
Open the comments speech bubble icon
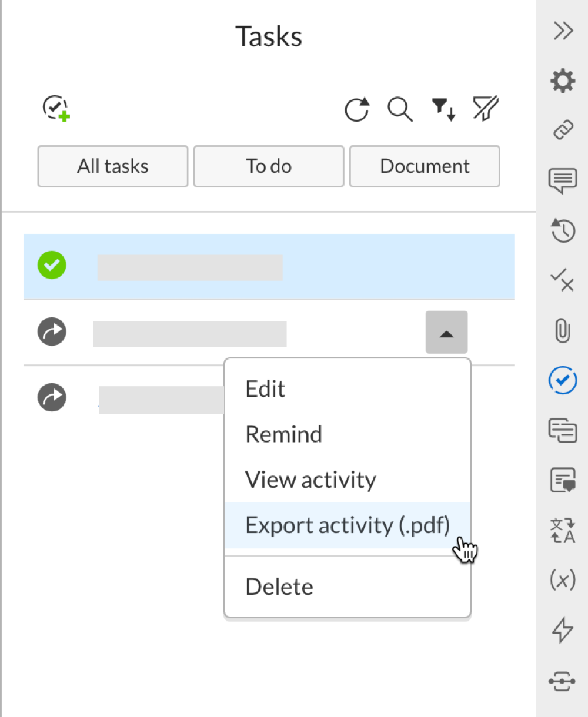(563, 180)
